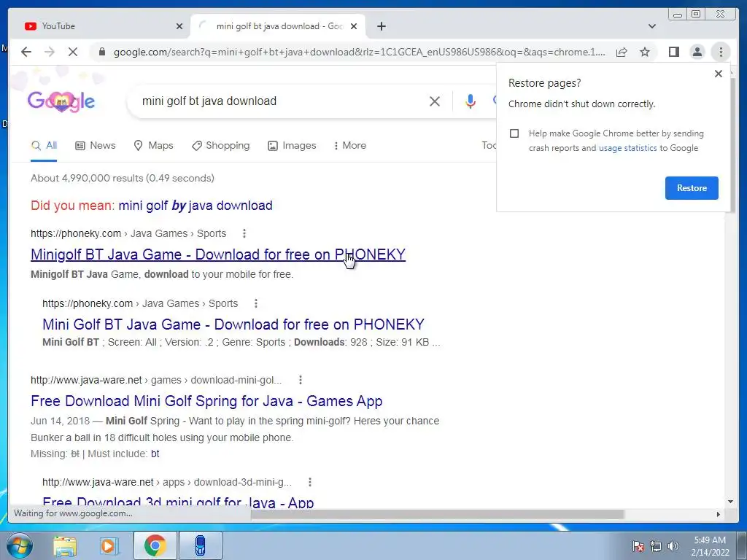The width and height of the screenshot is (747, 560).
Task: Open options for java-ware.net 3d-mini-g result
Action: coord(309,482)
